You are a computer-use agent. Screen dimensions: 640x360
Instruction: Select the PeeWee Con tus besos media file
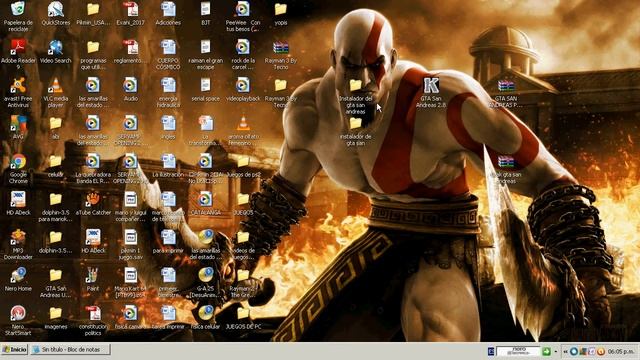tap(243, 16)
